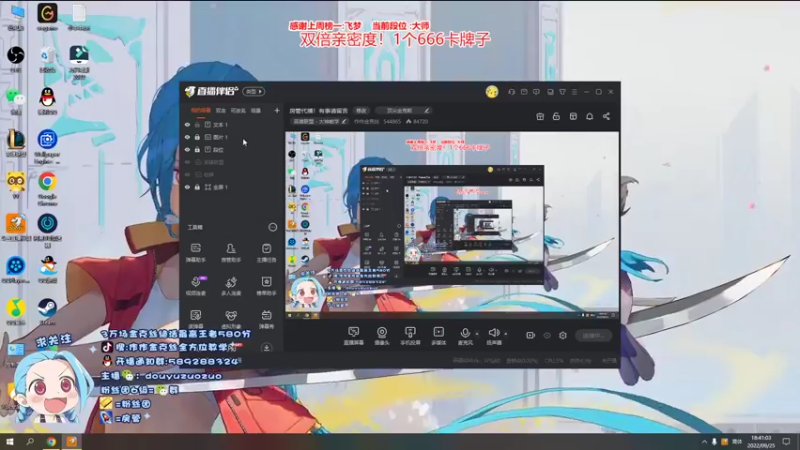This screenshot has height=450, width=800.
Task: Open Steam desktop shortcut
Action: [x=47, y=311]
